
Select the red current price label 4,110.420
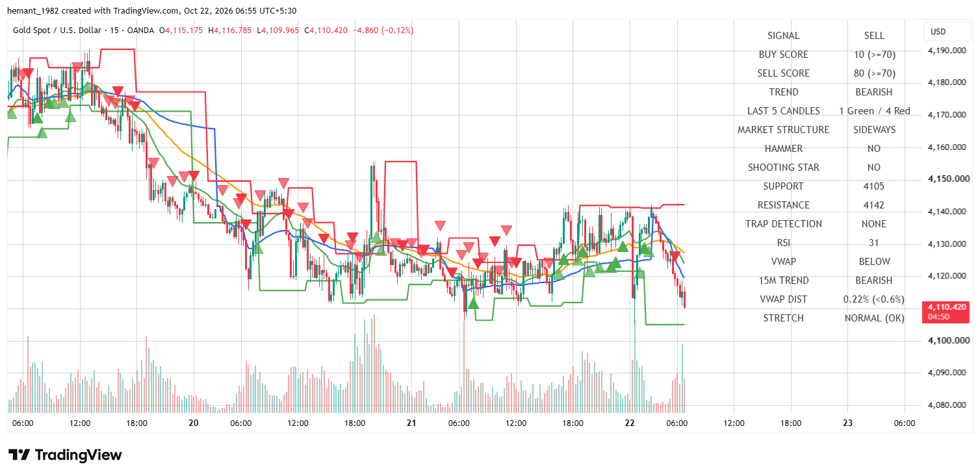click(946, 312)
